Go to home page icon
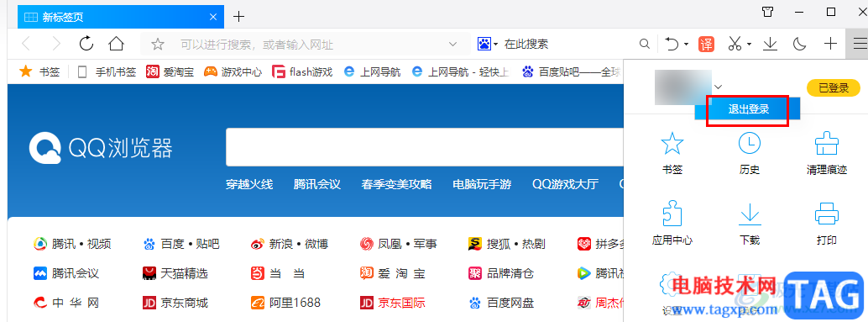The image size is (868, 322). tap(116, 43)
